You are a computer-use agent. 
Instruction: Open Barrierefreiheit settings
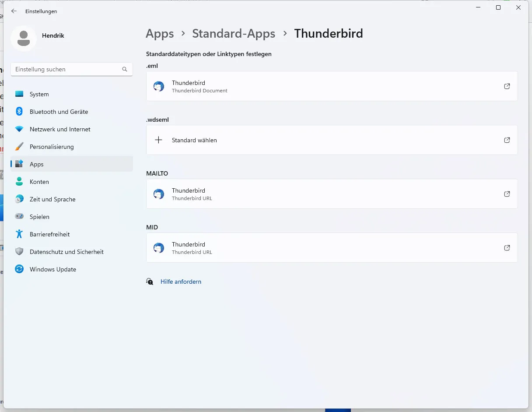[x=72, y=234]
